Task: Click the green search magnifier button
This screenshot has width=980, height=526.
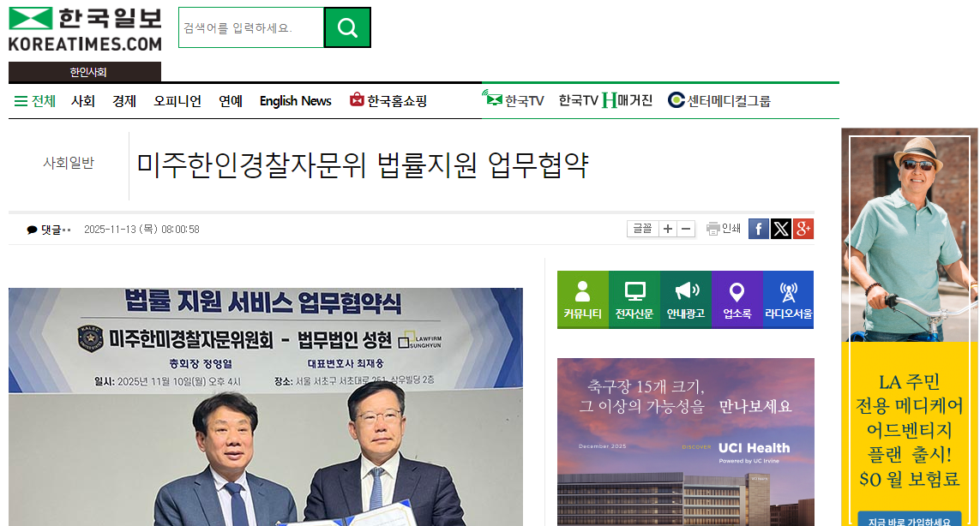Action: [x=347, y=27]
